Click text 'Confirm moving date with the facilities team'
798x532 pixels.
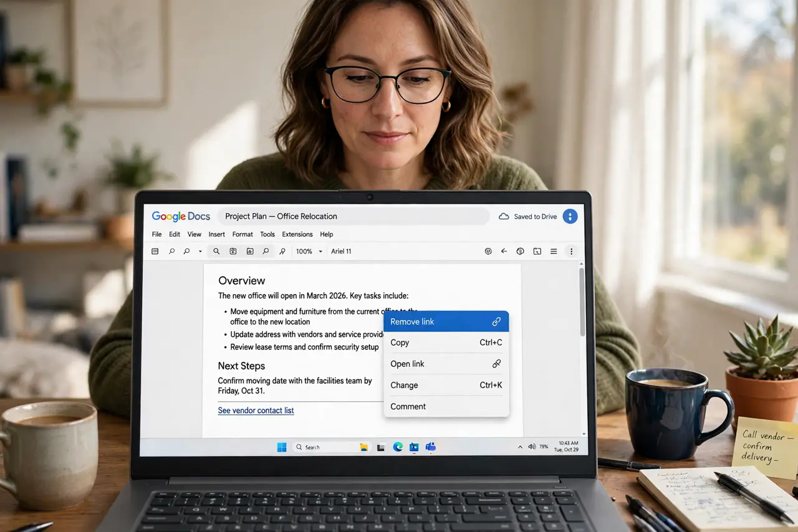pyautogui.click(x=291, y=381)
